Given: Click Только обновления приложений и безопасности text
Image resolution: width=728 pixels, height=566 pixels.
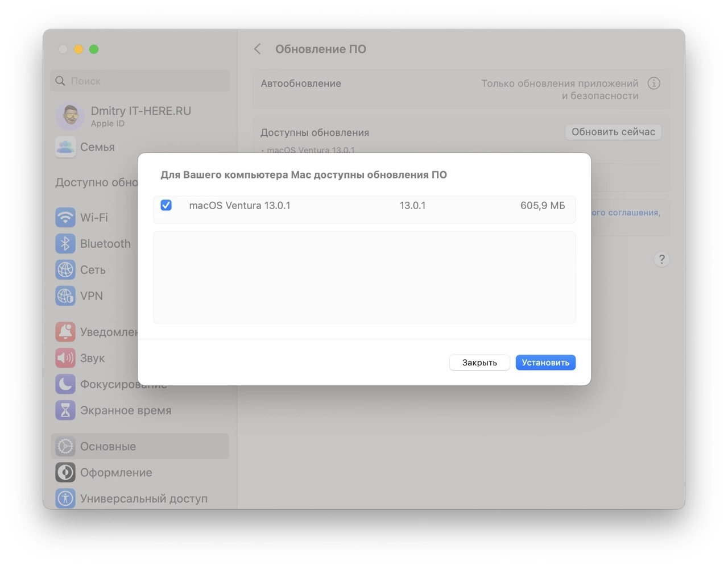Looking at the screenshot, I should click(x=560, y=90).
